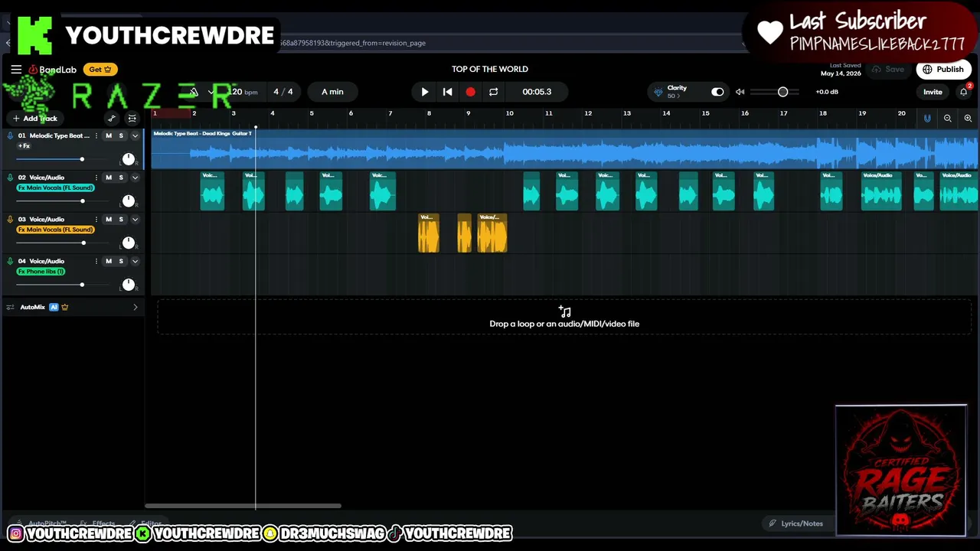The image size is (980, 551).
Task: Open Fx Phone libs preset on track 04
Action: 41,272
